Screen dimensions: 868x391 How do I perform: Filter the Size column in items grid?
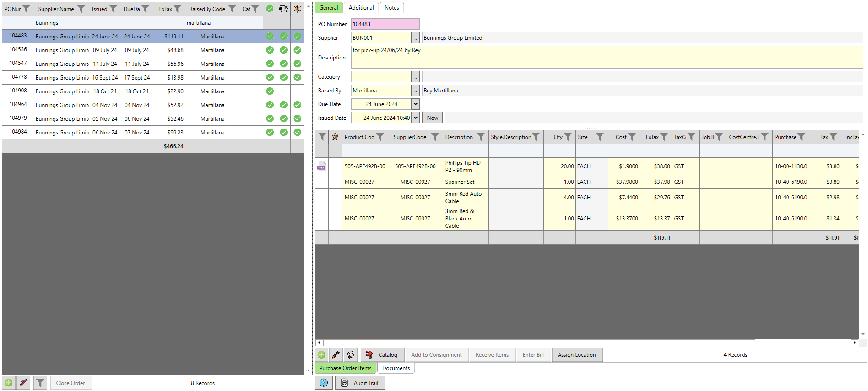600,137
